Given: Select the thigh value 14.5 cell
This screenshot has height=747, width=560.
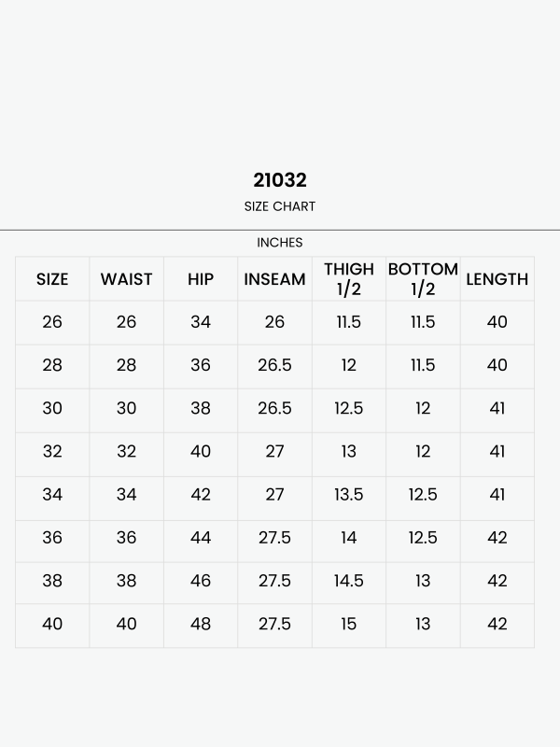Looking at the screenshot, I should [x=349, y=581].
